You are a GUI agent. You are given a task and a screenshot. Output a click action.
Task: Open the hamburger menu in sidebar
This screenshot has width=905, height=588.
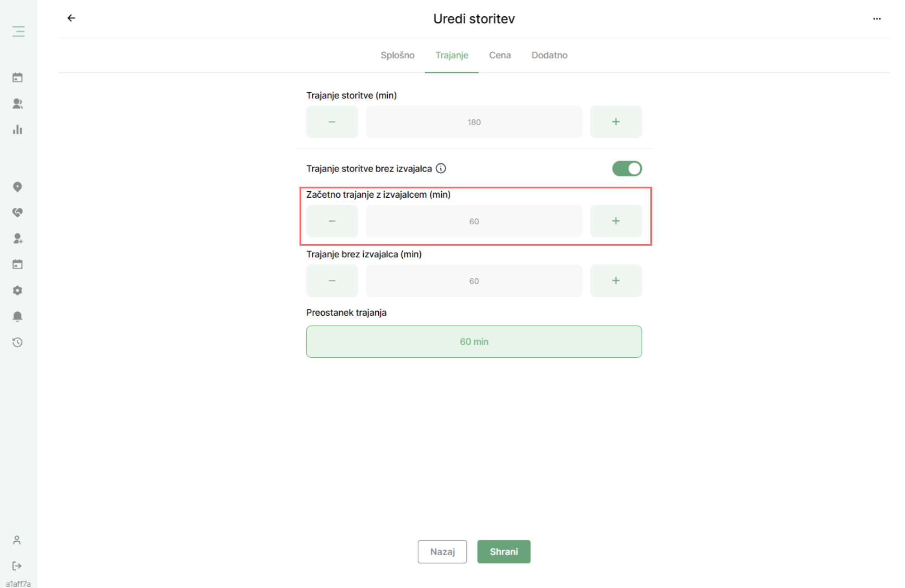(x=19, y=32)
